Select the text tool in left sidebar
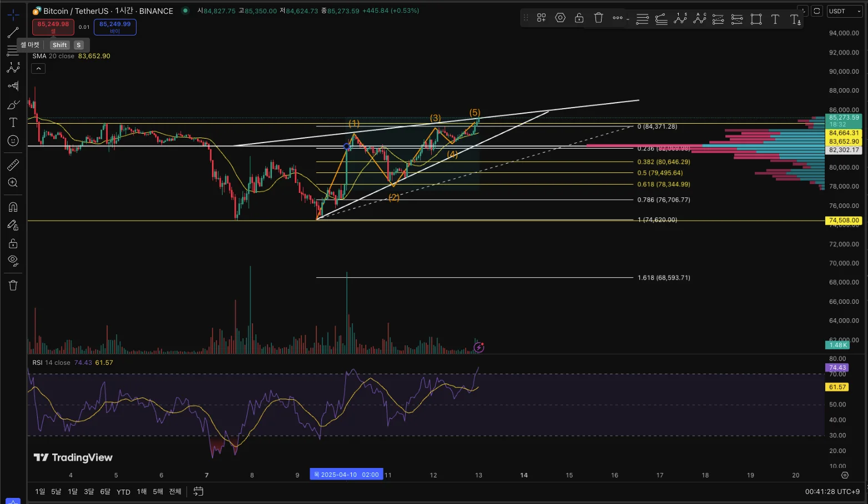 pyautogui.click(x=13, y=123)
